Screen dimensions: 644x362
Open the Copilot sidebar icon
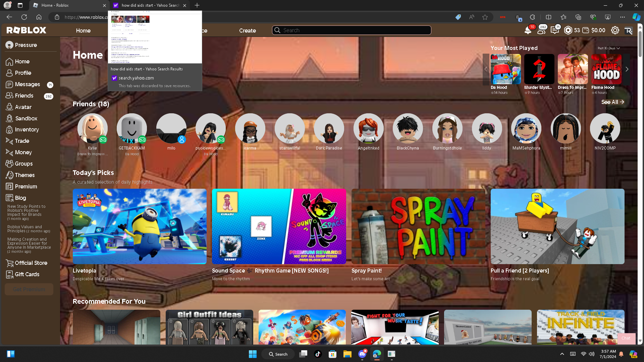(x=636, y=17)
